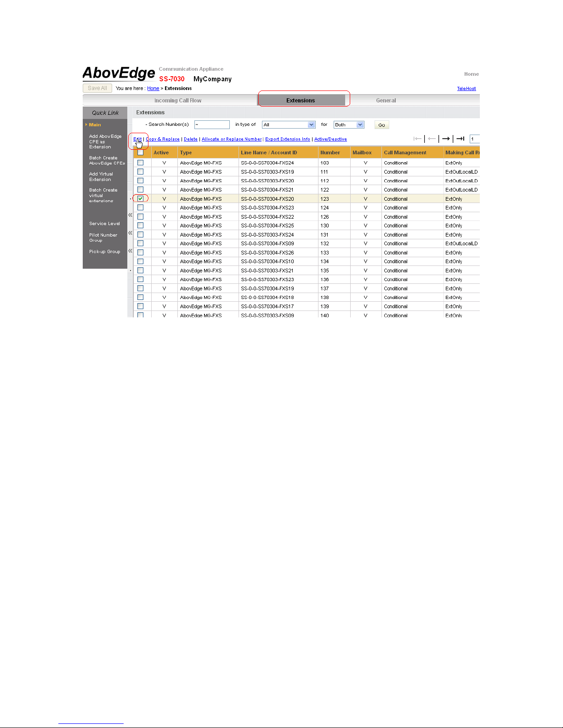Open Add Virtual Extension
This screenshot has height=728, width=563.
[101, 177]
